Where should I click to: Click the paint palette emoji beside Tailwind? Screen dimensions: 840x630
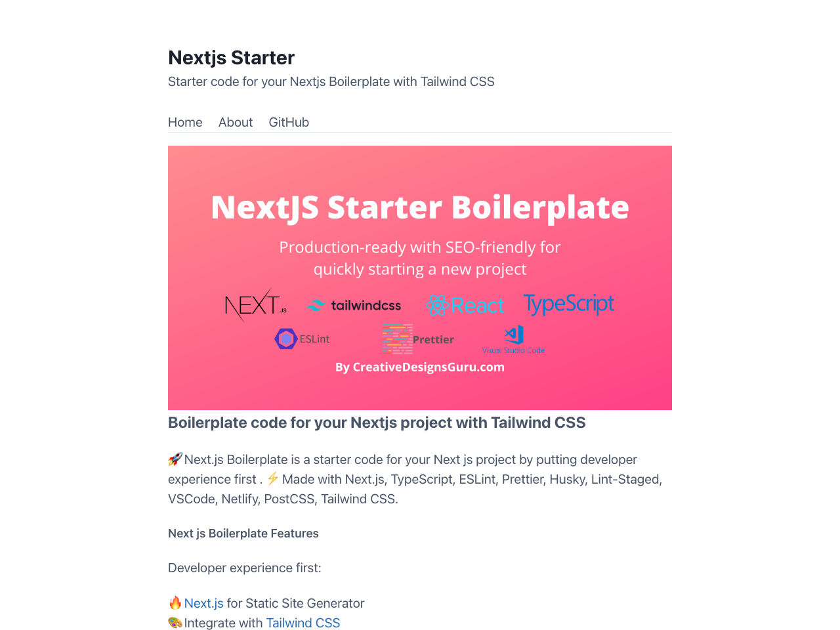174,622
